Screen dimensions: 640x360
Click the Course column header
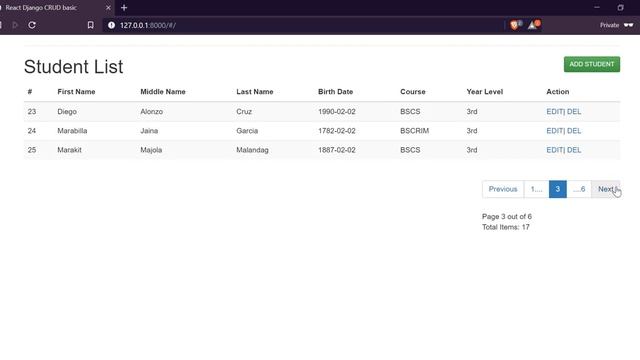[413, 92]
